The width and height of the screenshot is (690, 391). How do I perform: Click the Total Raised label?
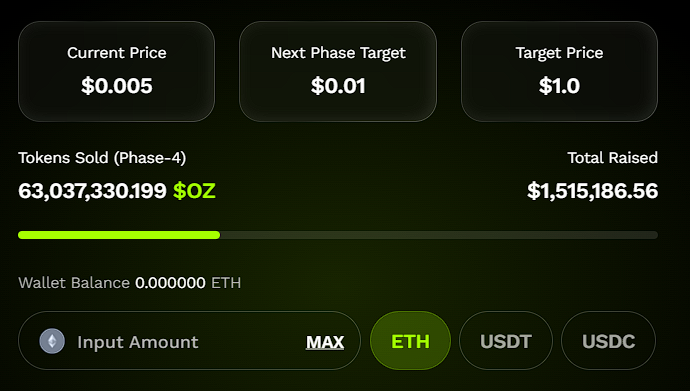pos(613,157)
